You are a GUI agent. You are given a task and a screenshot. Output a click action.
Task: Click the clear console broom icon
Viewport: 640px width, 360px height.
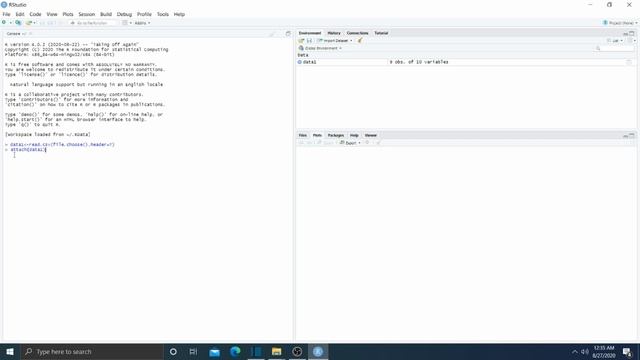[x=272, y=34]
